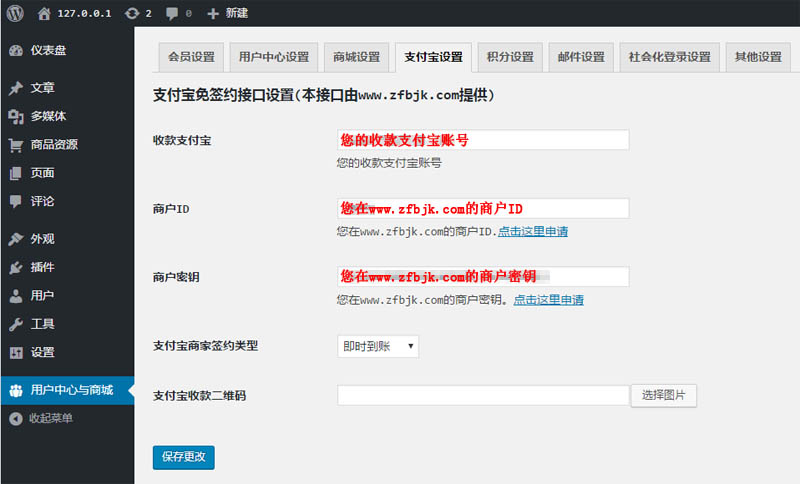Click the sidebar 评论 comment icon
The width and height of the screenshot is (800, 484).
(16, 201)
